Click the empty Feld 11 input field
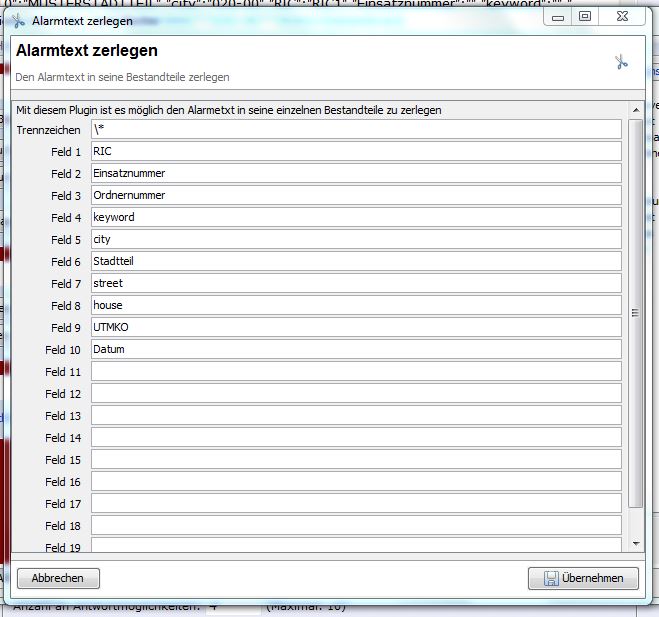 (x=356, y=372)
